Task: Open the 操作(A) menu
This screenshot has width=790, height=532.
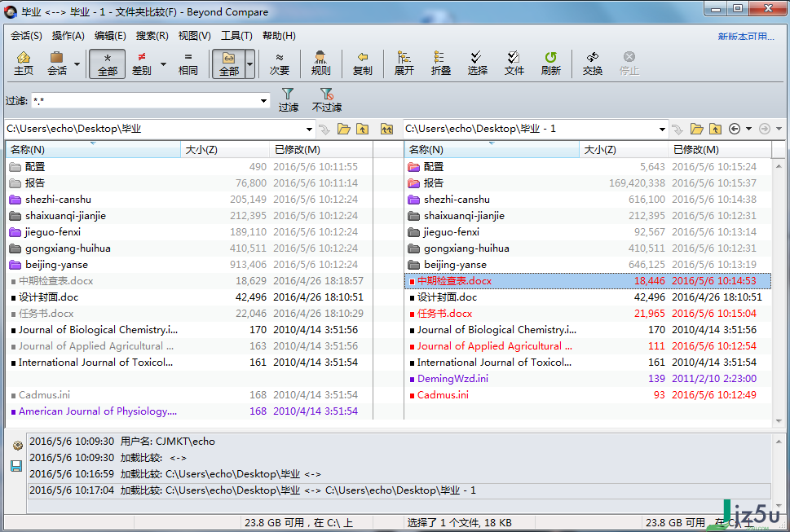Action: click(68, 36)
